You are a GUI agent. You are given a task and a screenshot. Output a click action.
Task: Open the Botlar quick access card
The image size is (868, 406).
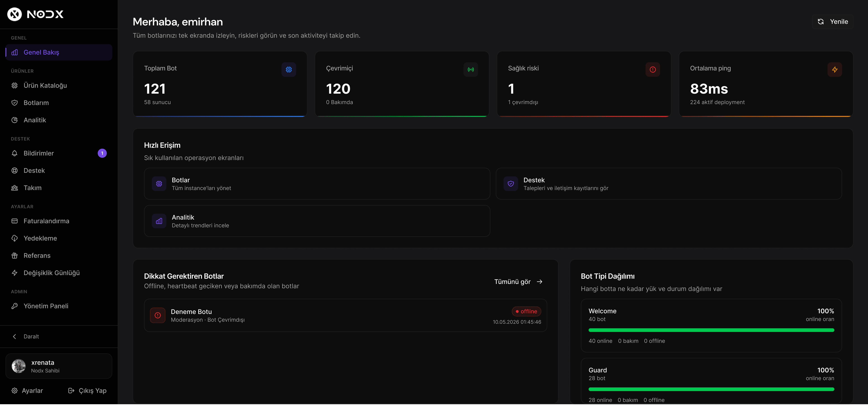click(x=317, y=184)
